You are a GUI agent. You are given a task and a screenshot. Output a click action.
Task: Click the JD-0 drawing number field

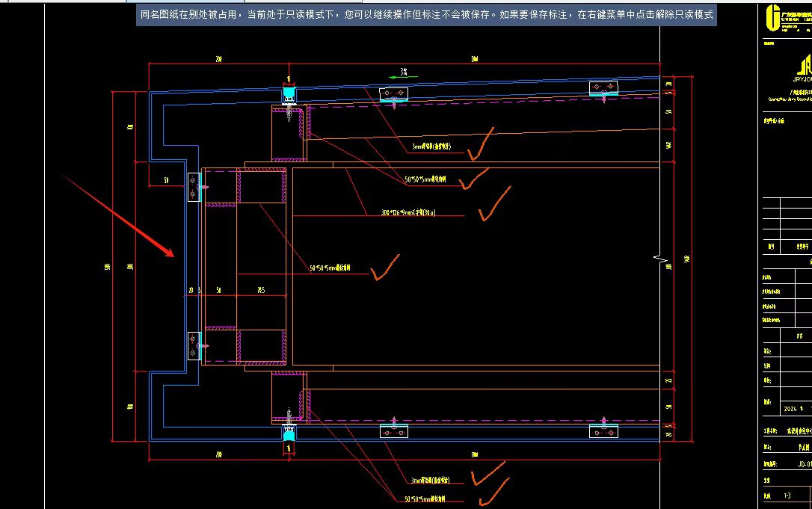click(805, 464)
